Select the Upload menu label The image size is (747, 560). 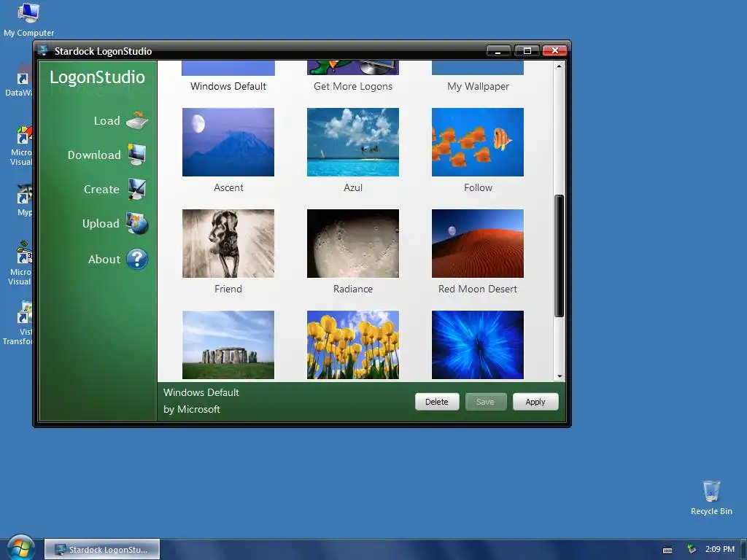pos(101,224)
